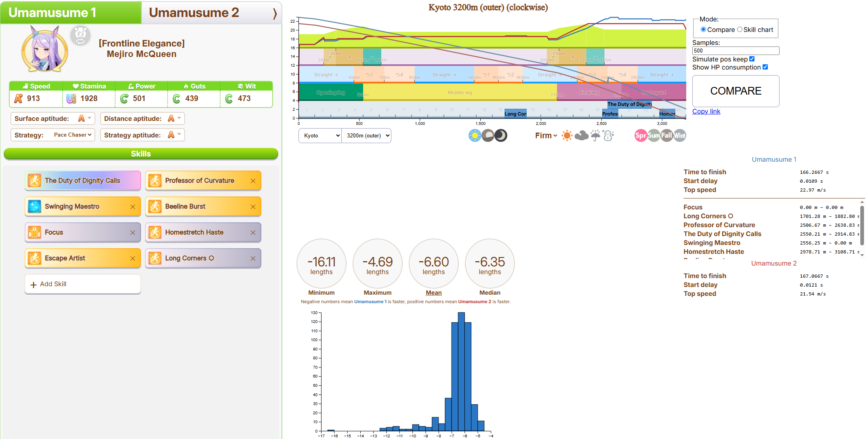
Task: Open 3200m (outer) course dropdown
Action: tap(366, 135)
